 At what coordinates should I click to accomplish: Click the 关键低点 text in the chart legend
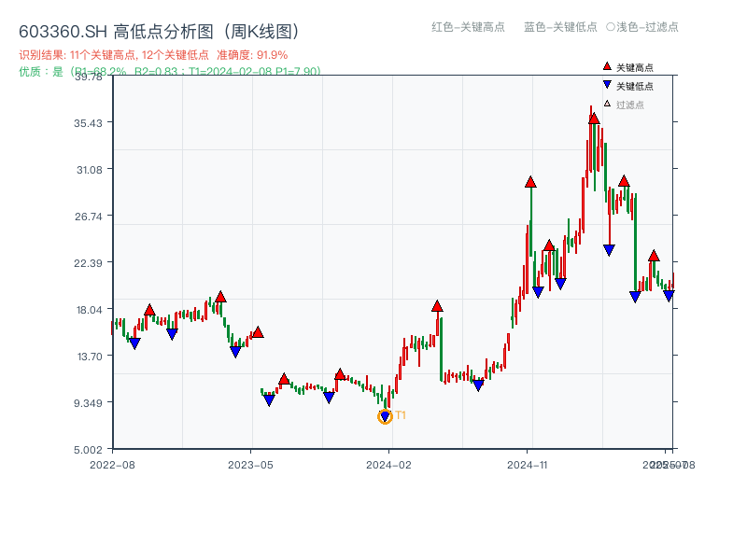tap(635, 86)
